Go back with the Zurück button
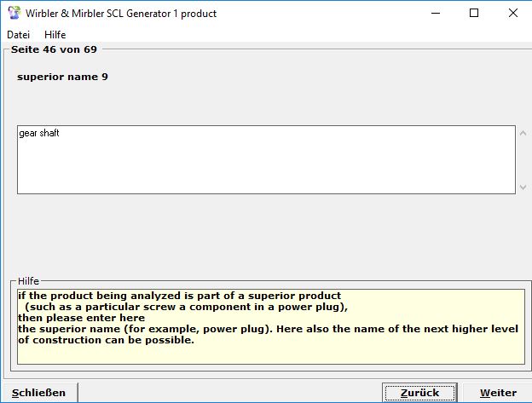This screenshot has width=532, height=403. tap(412, 393)
